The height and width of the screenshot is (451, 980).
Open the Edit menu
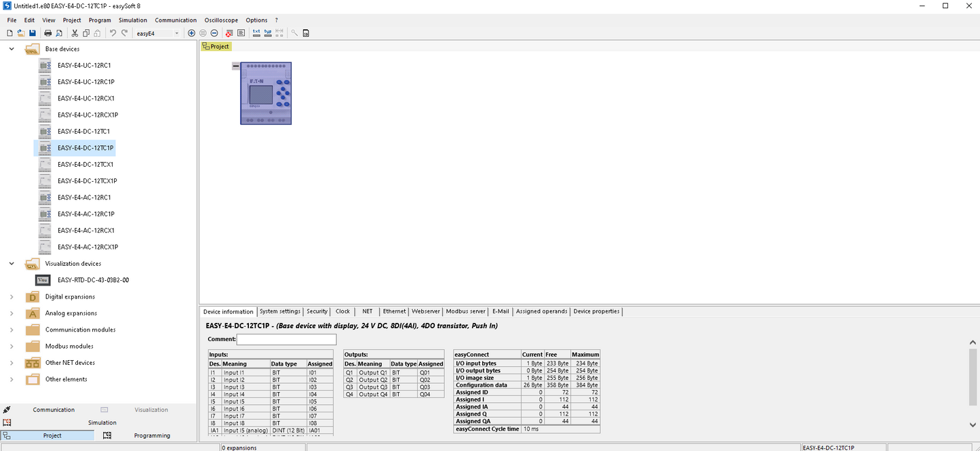[29, 20]
